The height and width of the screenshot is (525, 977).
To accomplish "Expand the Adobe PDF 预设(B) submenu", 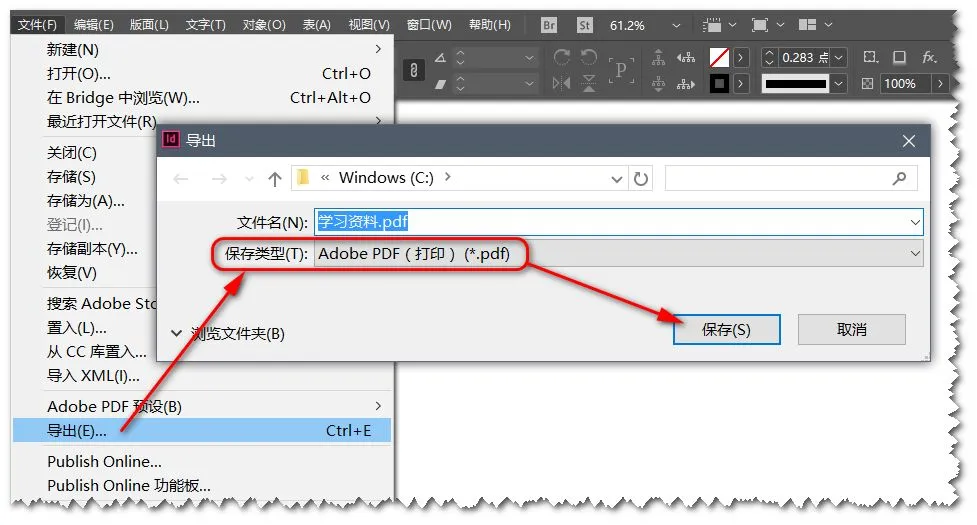I will coord(201,406).
